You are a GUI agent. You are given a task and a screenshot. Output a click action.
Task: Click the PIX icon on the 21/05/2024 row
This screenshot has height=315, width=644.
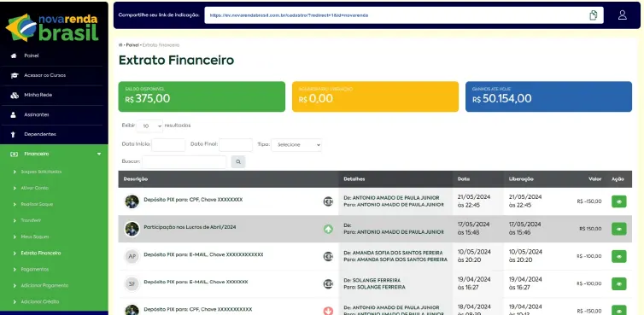(x=328, y=201)
